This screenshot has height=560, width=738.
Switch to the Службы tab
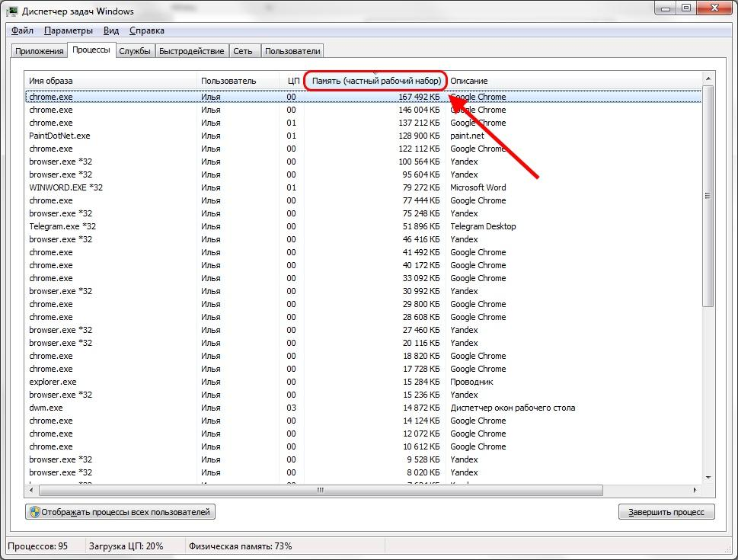tap(135, 51)
